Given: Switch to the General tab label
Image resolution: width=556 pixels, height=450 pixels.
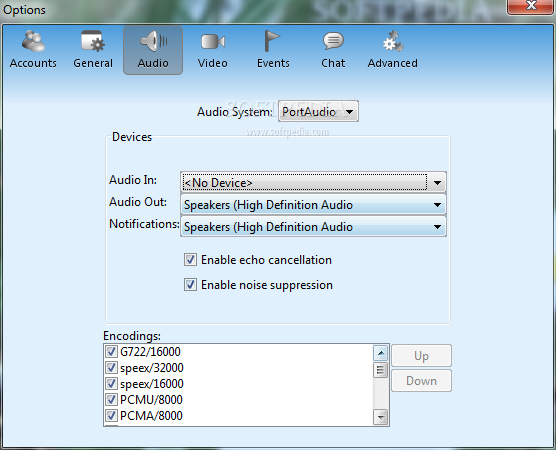Looking at the screenshot, I should [x=93, y=63].
